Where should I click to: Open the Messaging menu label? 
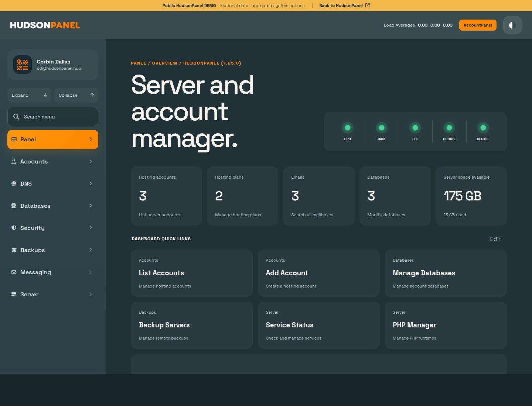[36, 272]
